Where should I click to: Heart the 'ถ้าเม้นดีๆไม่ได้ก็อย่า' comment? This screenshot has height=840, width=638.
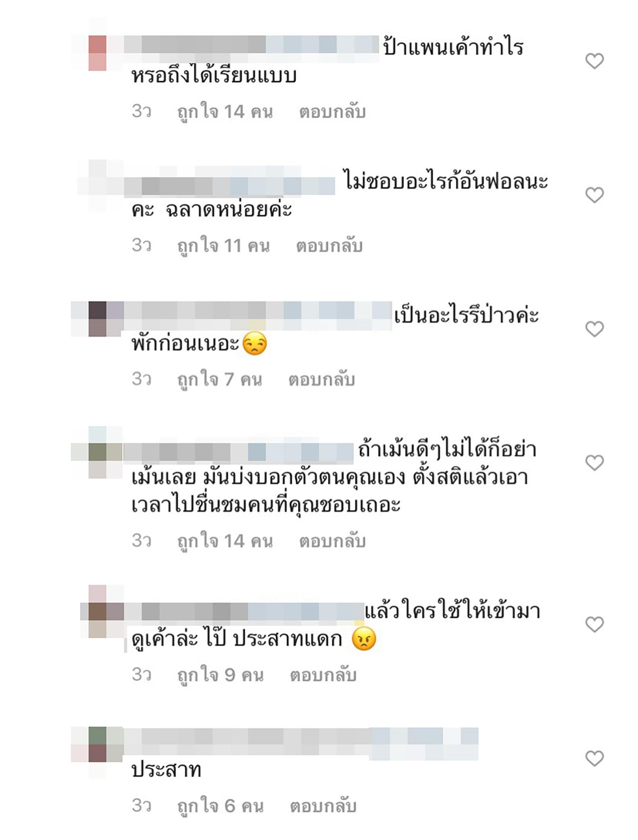[x=594, y=463]
